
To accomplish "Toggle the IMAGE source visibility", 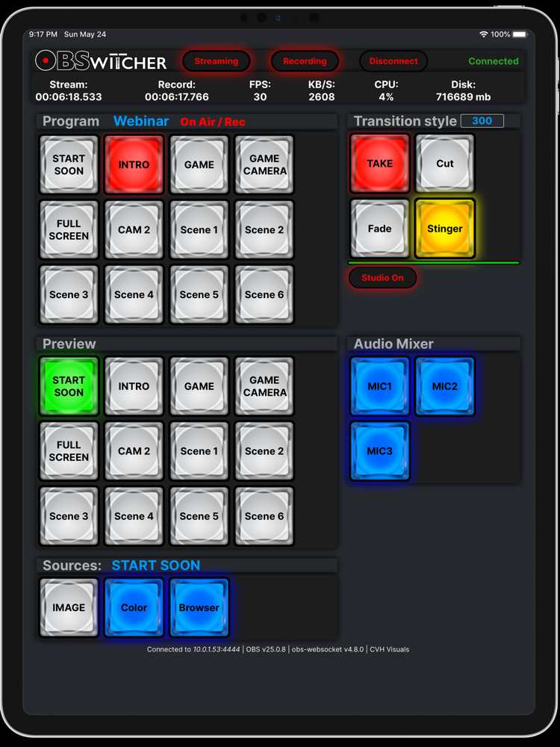I will (69, 608).
